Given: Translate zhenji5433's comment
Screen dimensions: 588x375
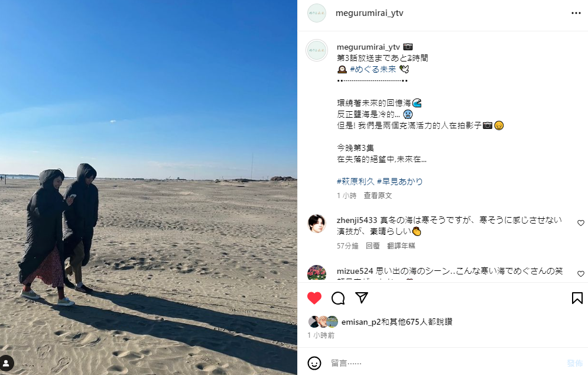Looking at the screenshot, I should (401, 246).
